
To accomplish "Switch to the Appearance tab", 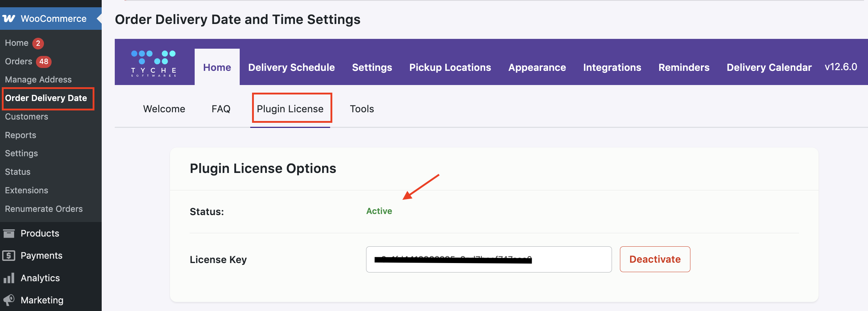I will (x=537, y=67).
